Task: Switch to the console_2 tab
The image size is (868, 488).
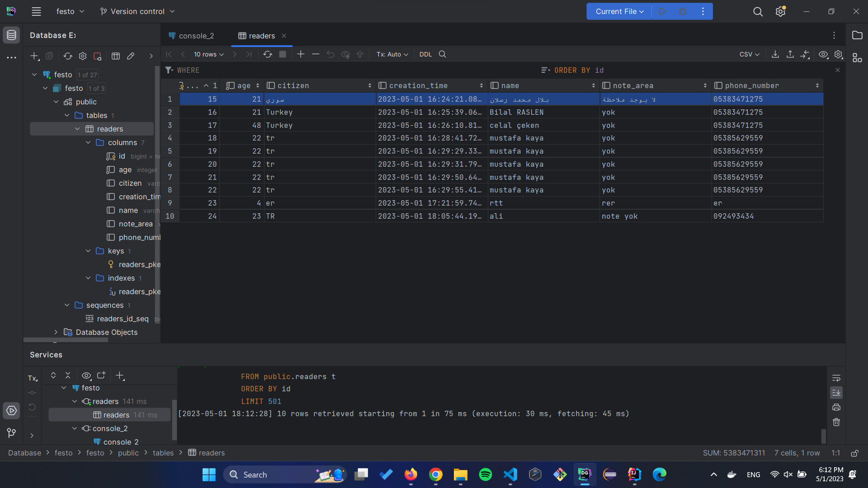Action: [196, 36]
